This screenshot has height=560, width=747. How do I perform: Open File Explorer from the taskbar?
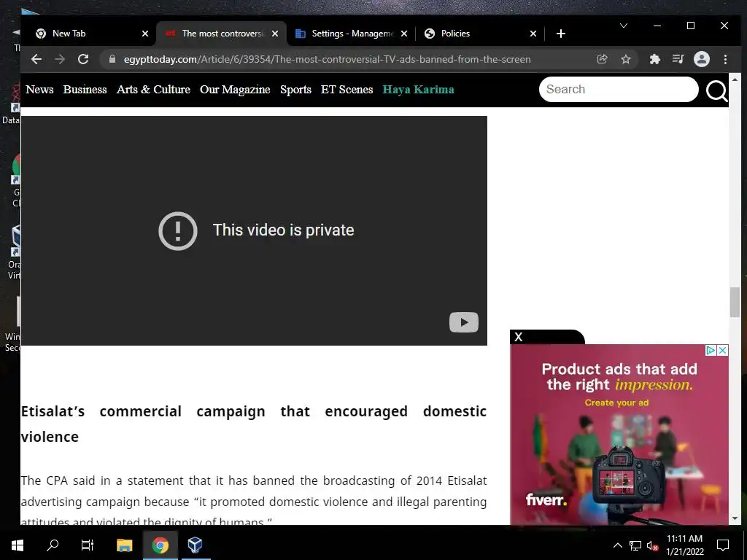point(124,545)
